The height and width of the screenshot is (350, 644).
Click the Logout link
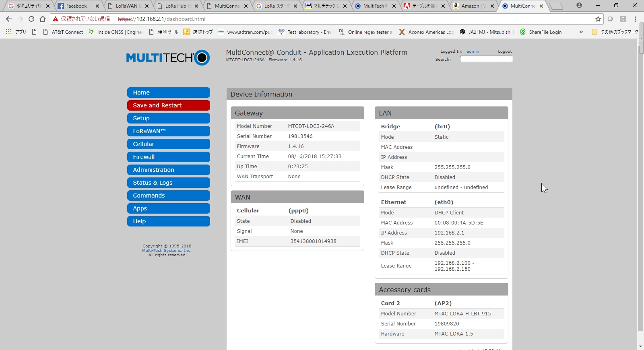coord(505,51)
